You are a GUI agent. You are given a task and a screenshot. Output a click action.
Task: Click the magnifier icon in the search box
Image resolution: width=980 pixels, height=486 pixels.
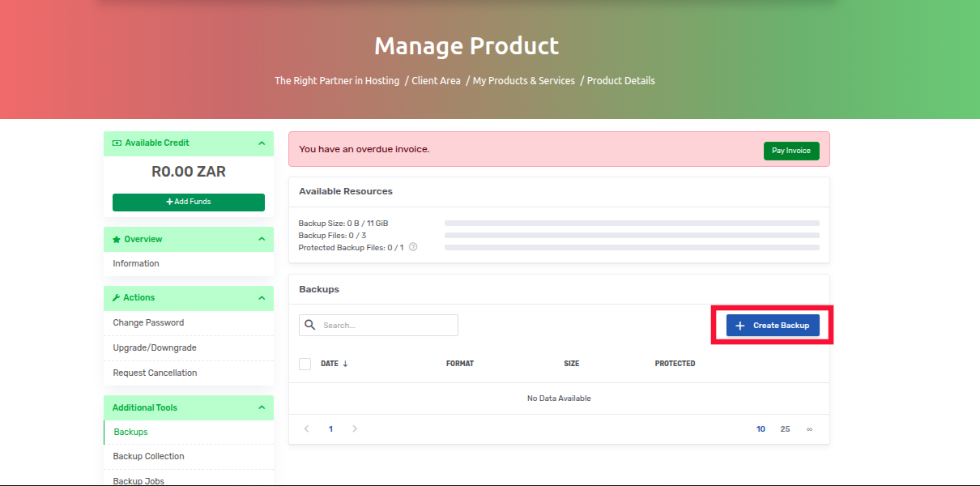[x=310, y=325]
